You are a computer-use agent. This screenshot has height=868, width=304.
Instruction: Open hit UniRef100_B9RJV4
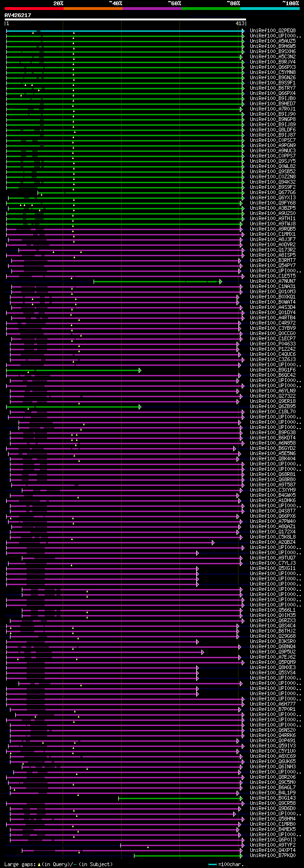click(273, 62)
